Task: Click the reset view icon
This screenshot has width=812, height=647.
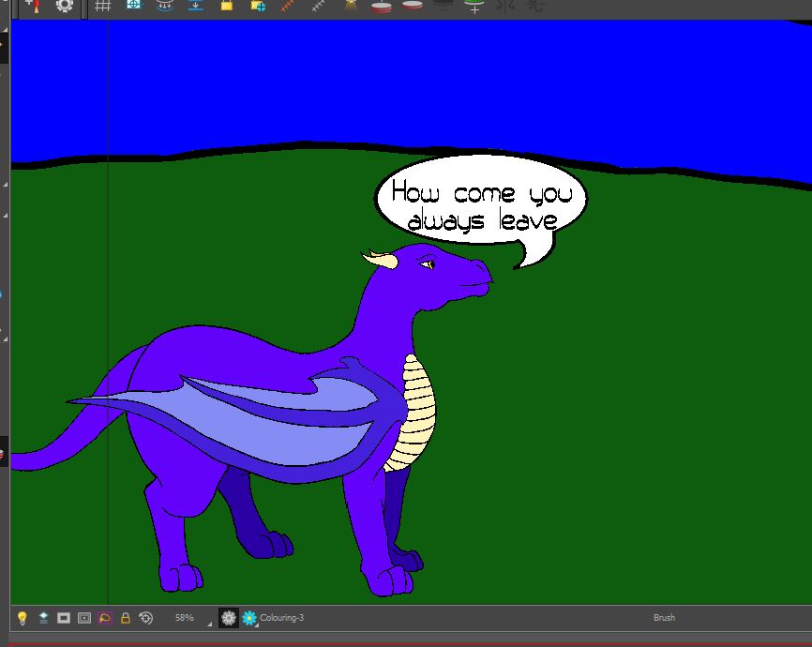Action: (146, 618)
